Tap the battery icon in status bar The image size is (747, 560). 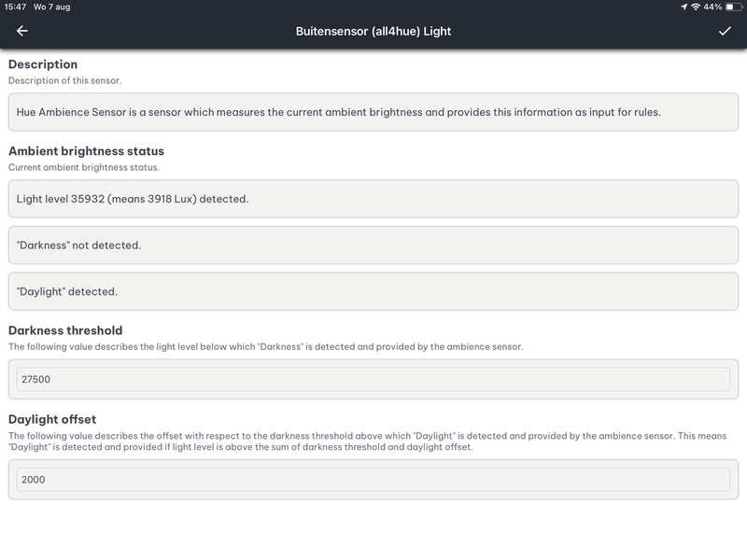click(x=733, y=7)
